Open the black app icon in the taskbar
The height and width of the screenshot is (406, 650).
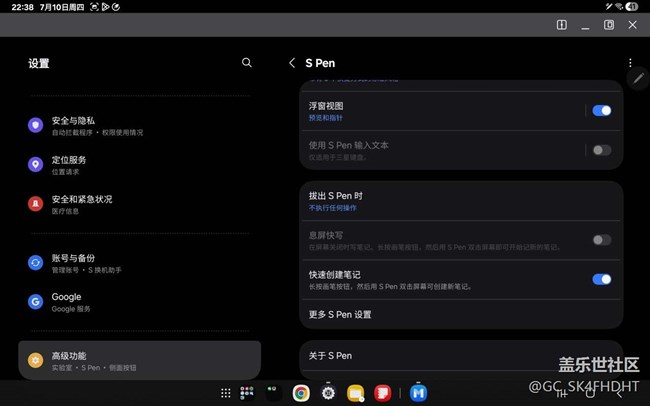pyautogui.click(x=274, y=393)
